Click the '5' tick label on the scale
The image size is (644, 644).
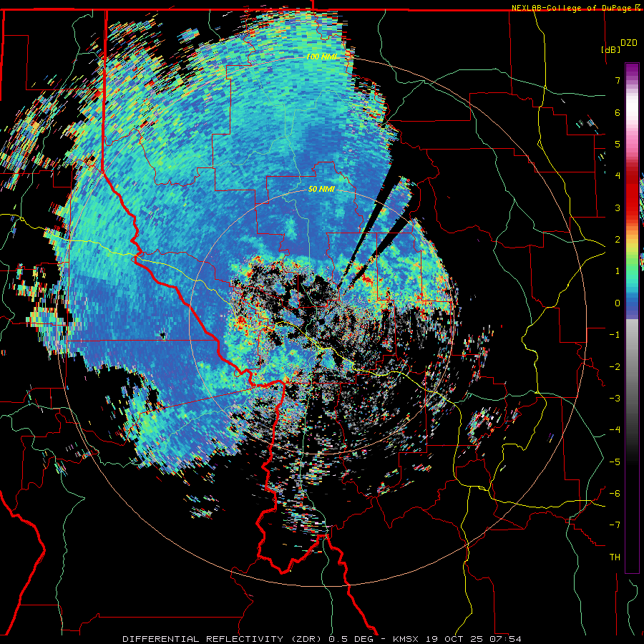(x=618, y=144)
